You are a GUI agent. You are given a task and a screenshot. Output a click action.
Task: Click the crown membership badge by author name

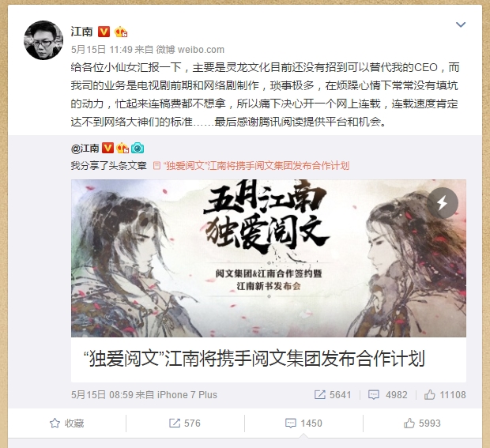(x=121, y=32)
